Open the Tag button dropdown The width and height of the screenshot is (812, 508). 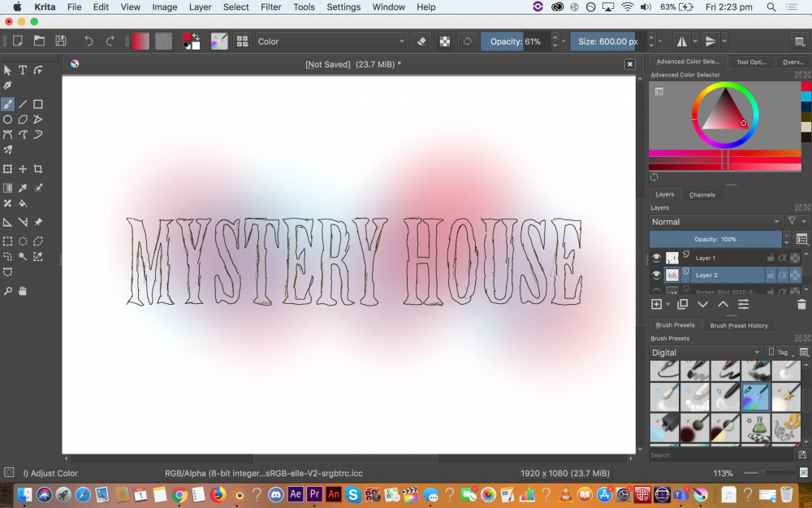780,353
